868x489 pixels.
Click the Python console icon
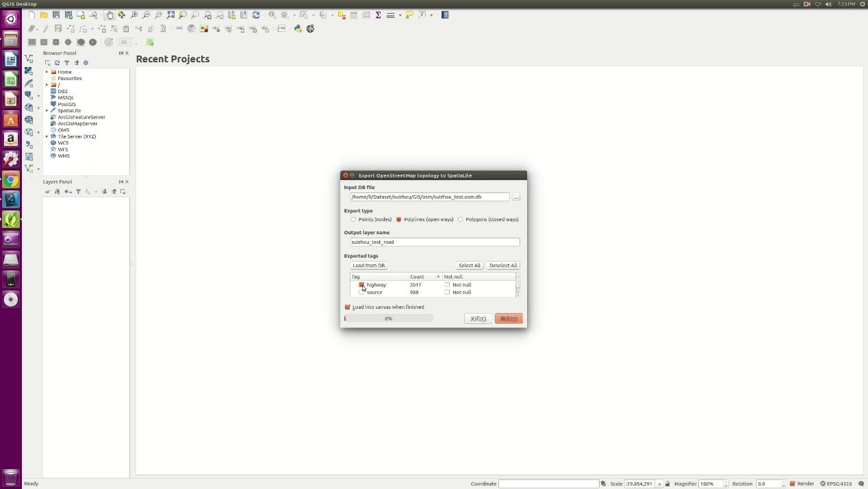pyautogui.click(x=298, y=29)
